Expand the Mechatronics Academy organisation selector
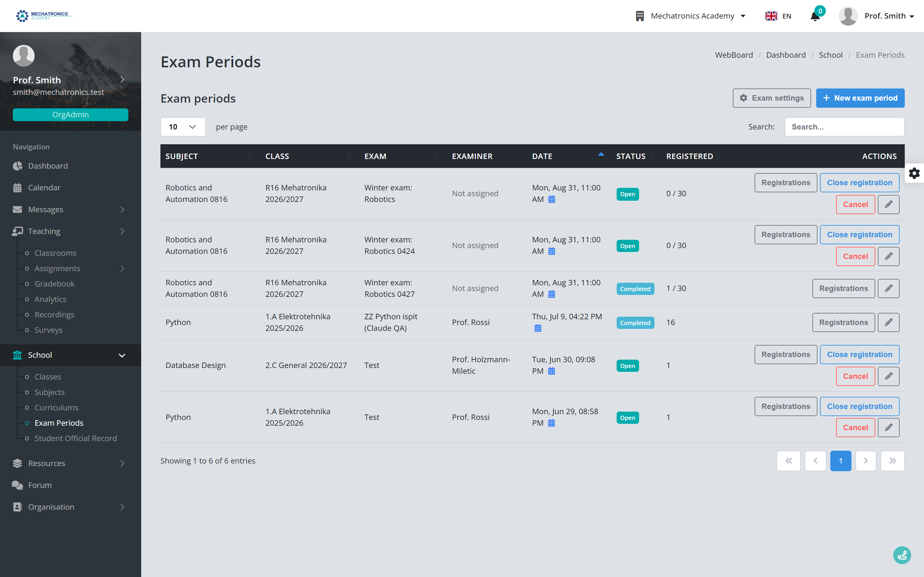The height and width of the screenshot is (577, 924). pyautogui.click(x=691, y=16)
